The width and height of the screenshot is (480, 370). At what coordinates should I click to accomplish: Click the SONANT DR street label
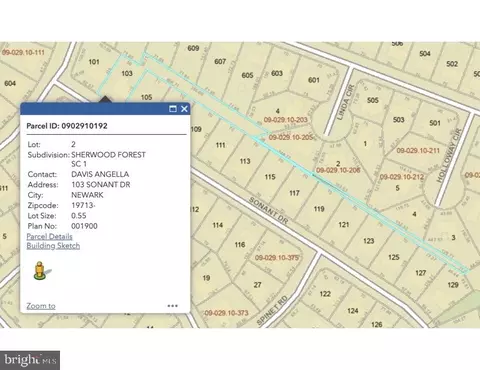(268, 211)
